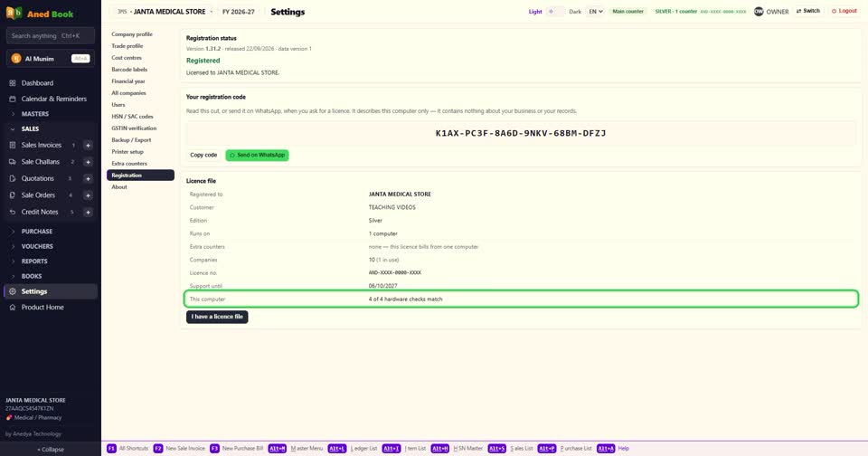Open the Backup / Export settings tab
The image size is (868, 456).
pyautogui.click(x=131, y=140)
